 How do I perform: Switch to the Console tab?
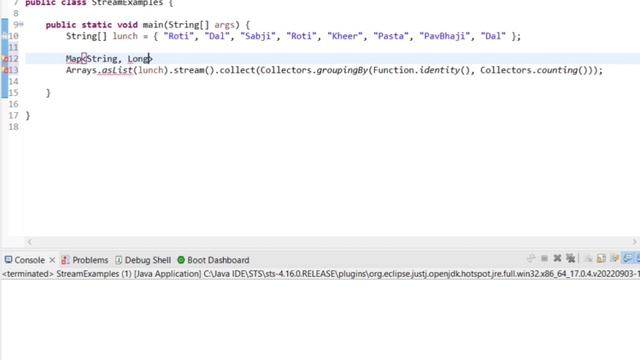tap(29, 260)
